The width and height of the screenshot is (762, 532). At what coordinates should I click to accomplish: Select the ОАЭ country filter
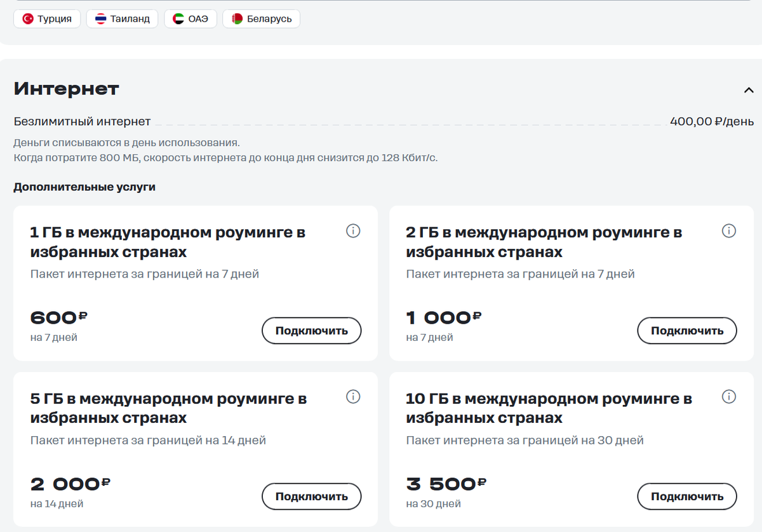[x=190, y=18]
